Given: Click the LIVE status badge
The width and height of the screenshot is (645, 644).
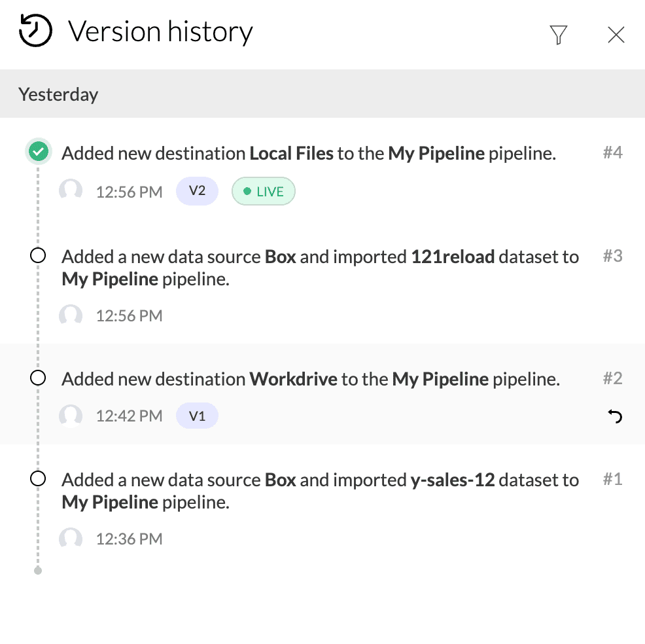Looking at the screenshot, I should point(264,192).
